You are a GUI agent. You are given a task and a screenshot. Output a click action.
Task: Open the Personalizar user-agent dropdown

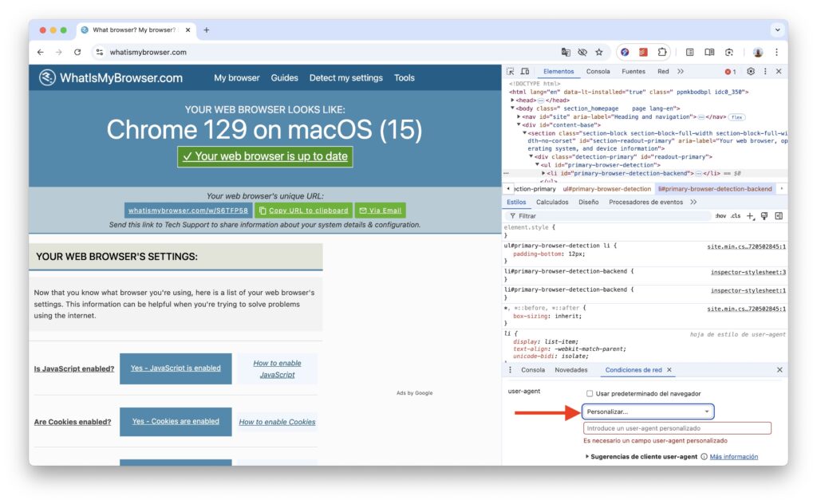(648, 411)
